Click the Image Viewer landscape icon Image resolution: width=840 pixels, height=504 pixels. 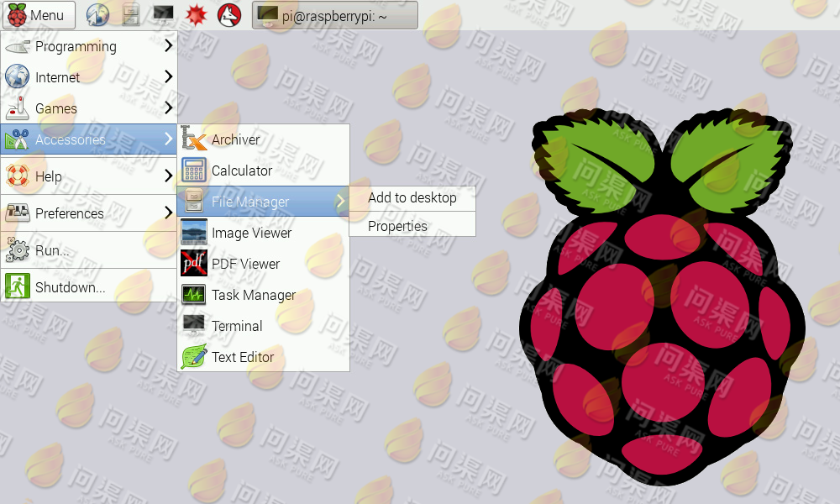tap(193, 233)
